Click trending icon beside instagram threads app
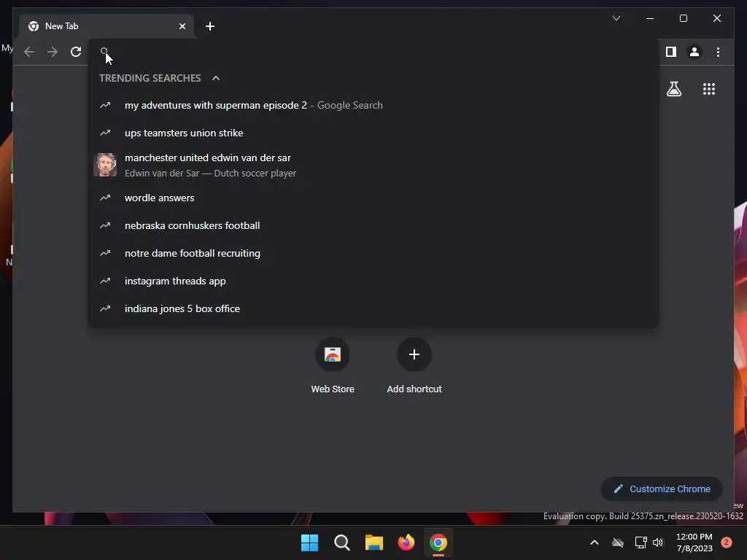This screenshot has width=747, height=560. tap(105, 281)
